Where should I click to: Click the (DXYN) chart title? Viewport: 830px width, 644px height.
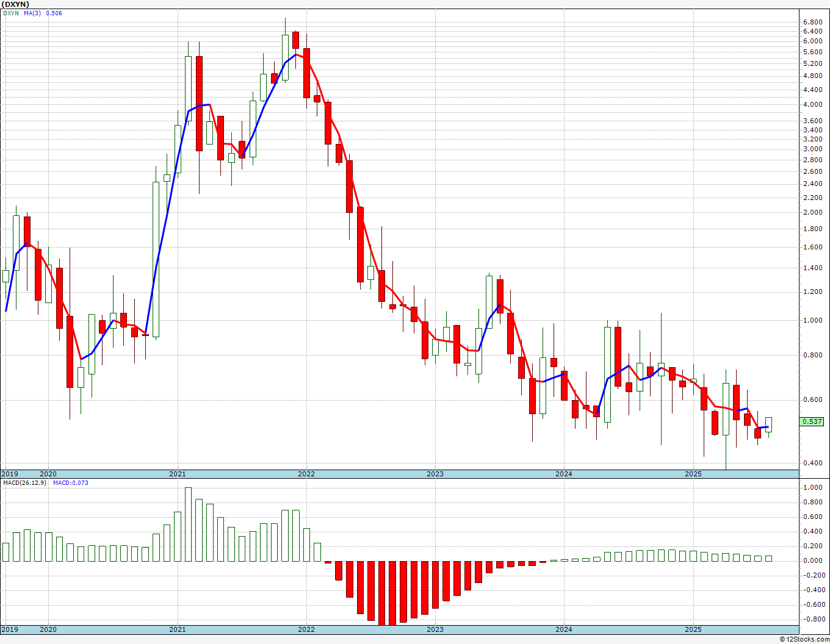pyautogui.click(x=15, y=4)
